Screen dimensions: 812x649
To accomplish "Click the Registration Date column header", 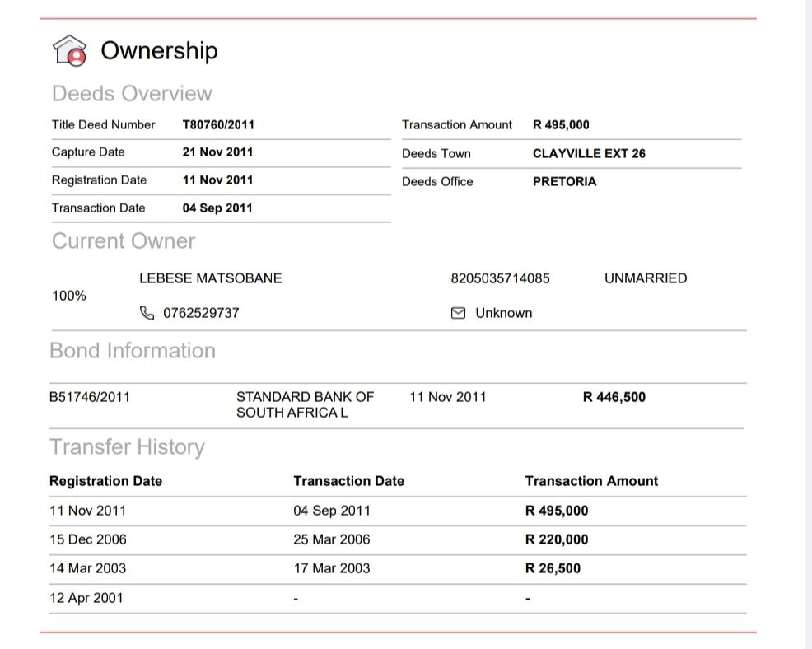I will pyautogui.click(x=105, y=481).
